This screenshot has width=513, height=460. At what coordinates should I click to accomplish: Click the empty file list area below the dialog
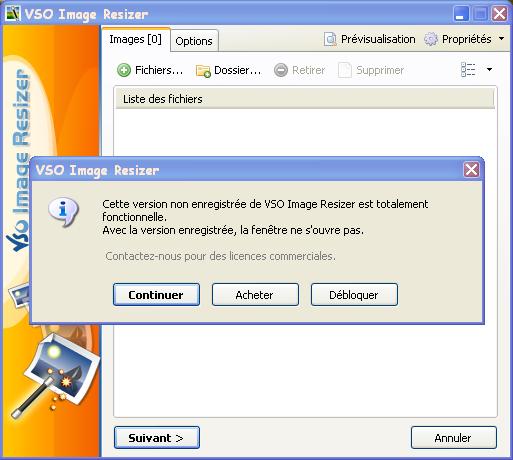(305, 370)
